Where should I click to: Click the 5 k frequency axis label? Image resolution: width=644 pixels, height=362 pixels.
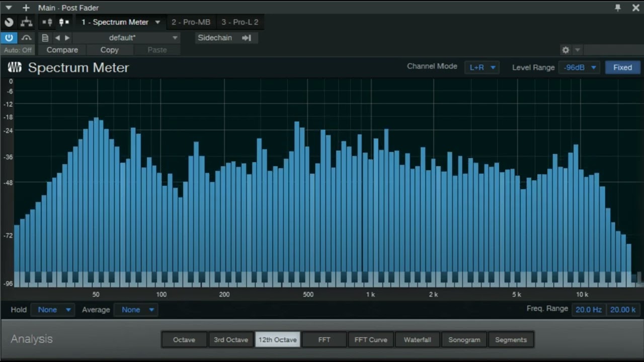pyautogui.click(x=517, y=295)
